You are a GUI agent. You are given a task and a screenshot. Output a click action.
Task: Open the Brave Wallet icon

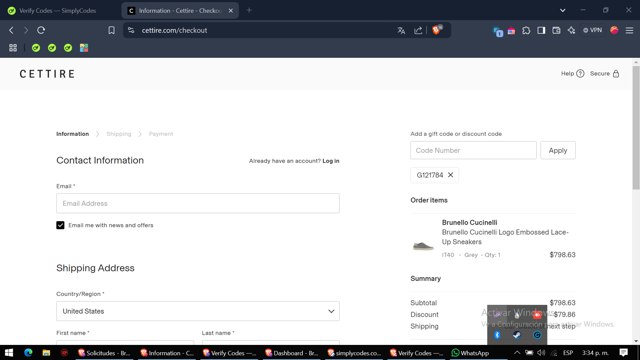tap(556, 30)
